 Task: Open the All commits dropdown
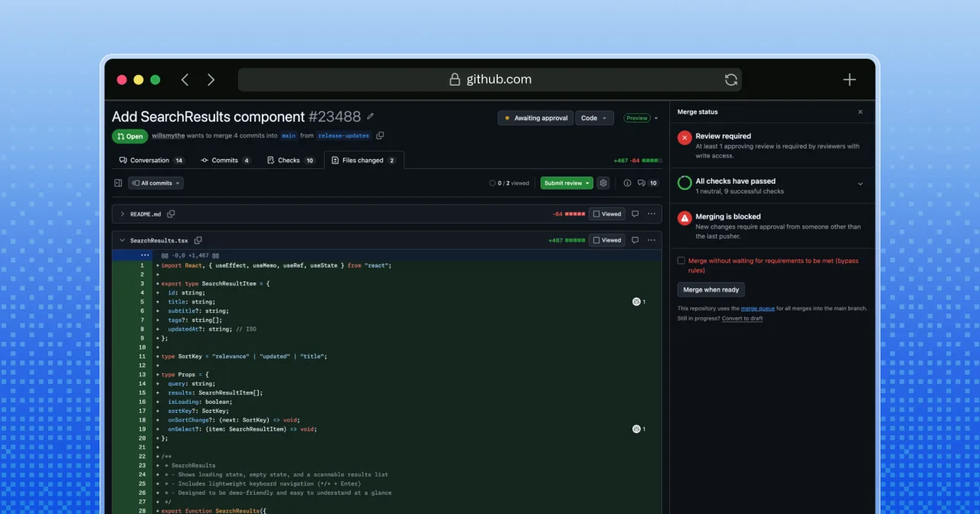click(x=155, y=184)
